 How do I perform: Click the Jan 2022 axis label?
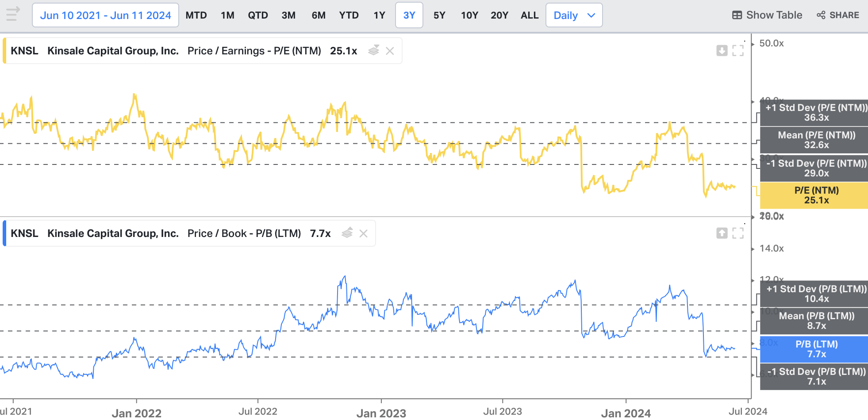coord(136,413)
